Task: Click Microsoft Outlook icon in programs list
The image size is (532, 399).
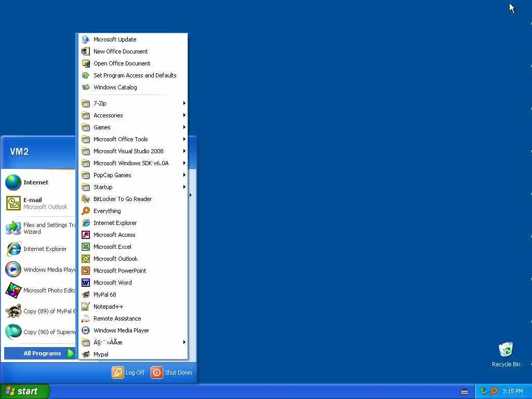Action: click(86, 259)
